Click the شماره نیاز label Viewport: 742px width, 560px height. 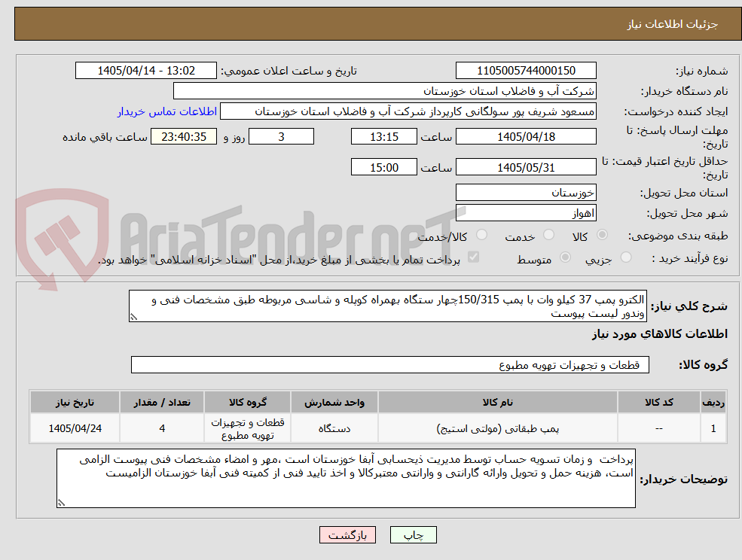[x=701, y=72]
